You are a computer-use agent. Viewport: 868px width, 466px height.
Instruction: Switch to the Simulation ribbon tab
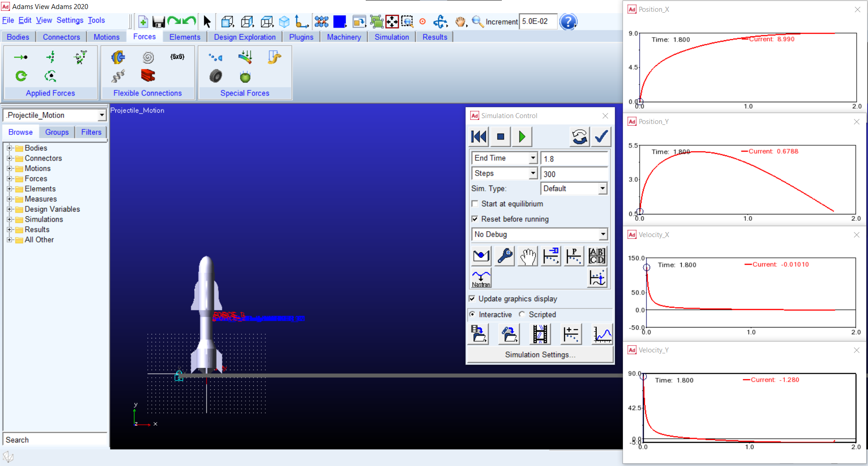pos(392,37)
